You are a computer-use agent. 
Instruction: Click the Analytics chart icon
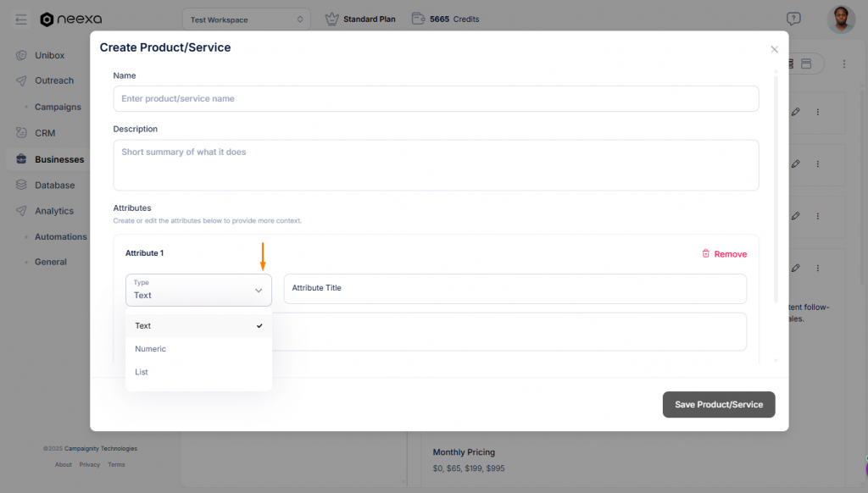click(x=21, y=211)
